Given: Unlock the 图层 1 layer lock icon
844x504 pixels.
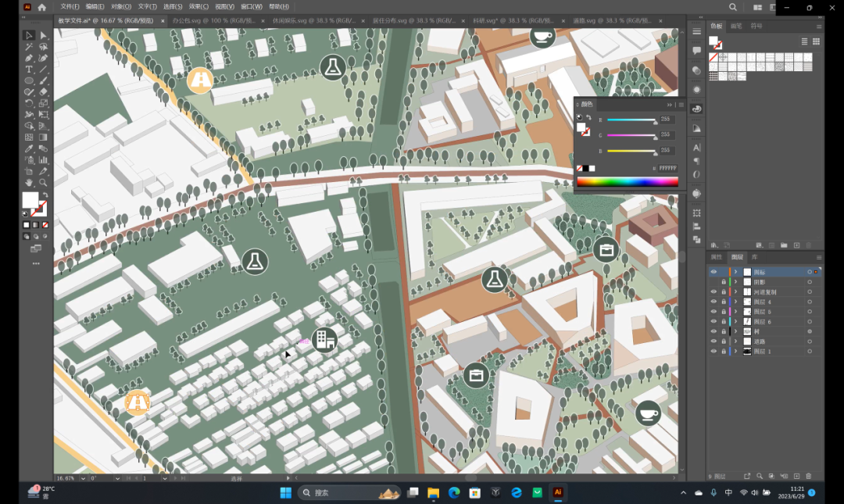Looking at the screenshot, I should [x=724, y=351].
